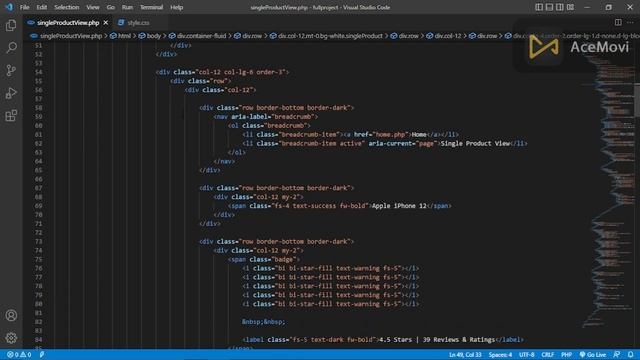
Task: Click line number 73 in gutter
Action: 38,242
